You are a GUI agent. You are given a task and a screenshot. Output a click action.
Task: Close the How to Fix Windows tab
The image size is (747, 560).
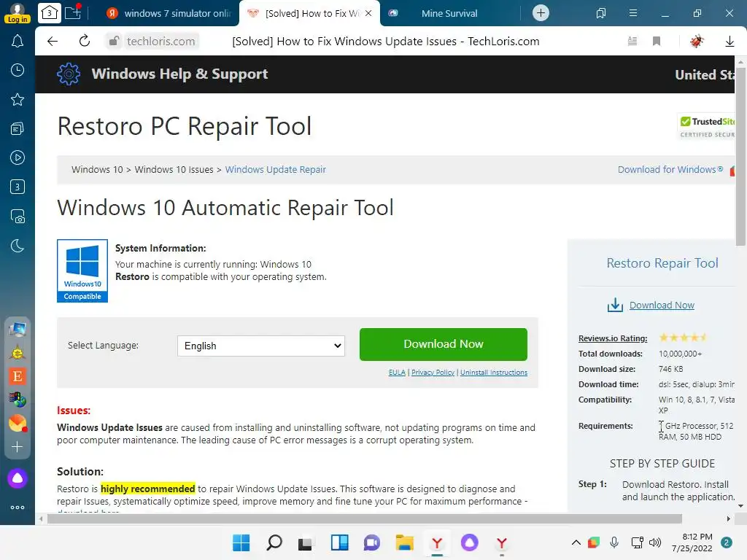pyautogui.click(x=368, y=13)
